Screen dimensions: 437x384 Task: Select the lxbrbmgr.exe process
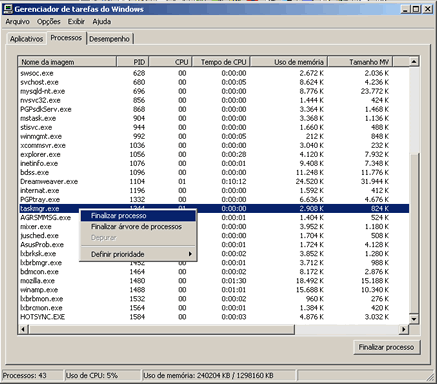click(x=214, y=263)
